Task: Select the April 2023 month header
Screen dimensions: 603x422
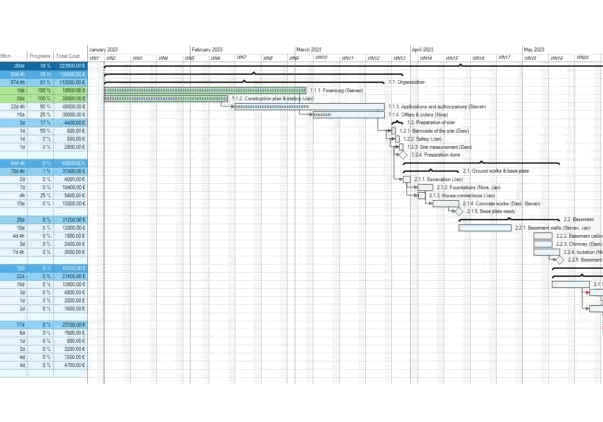Action: tap(423, 50)
